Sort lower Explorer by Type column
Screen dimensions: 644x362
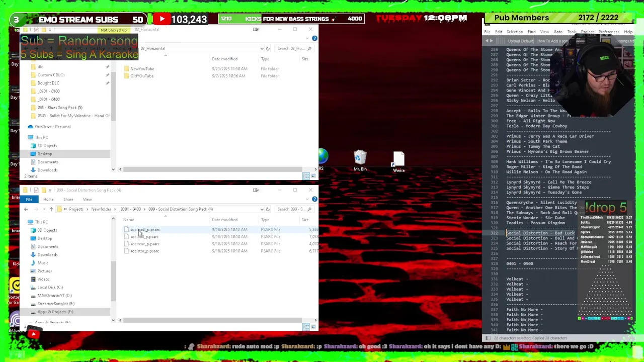pyautogui.click(x=265, y=220)
